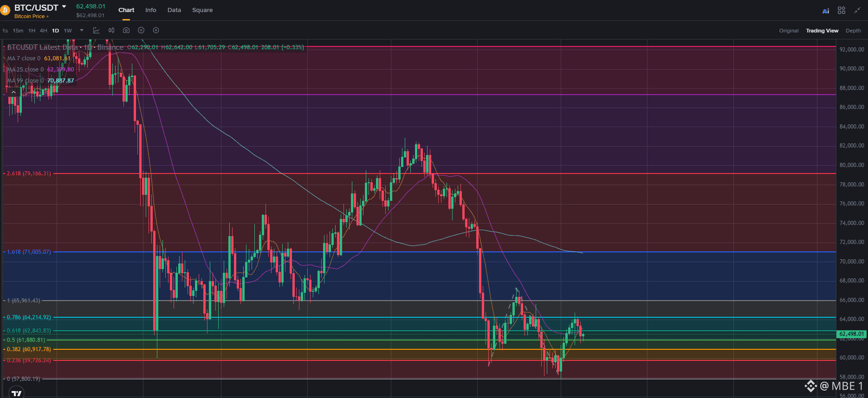868x398 pixels.
Task: Open the BTC/USDT pair selector dropdown
Action: tap(64, 7)
